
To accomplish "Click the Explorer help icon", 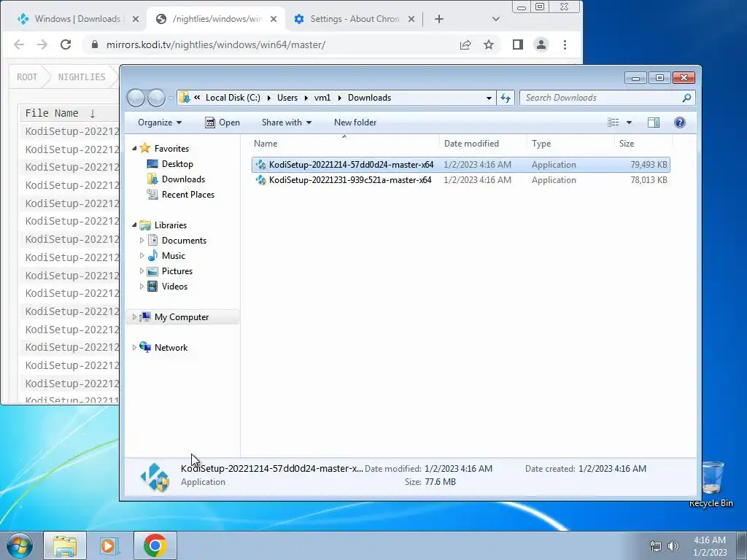I will [x=680, y=122].
